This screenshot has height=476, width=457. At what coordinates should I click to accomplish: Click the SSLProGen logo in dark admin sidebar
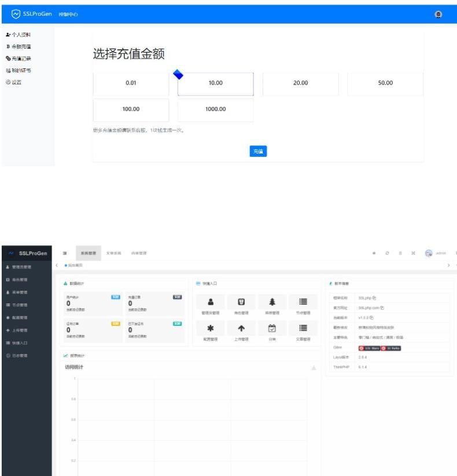tap(27, 253)
